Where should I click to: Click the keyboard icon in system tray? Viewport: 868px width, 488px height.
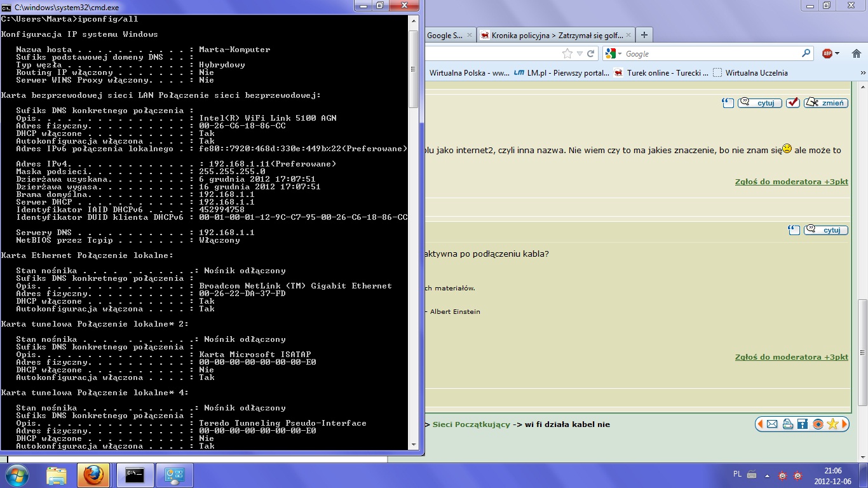click(752, 475)
